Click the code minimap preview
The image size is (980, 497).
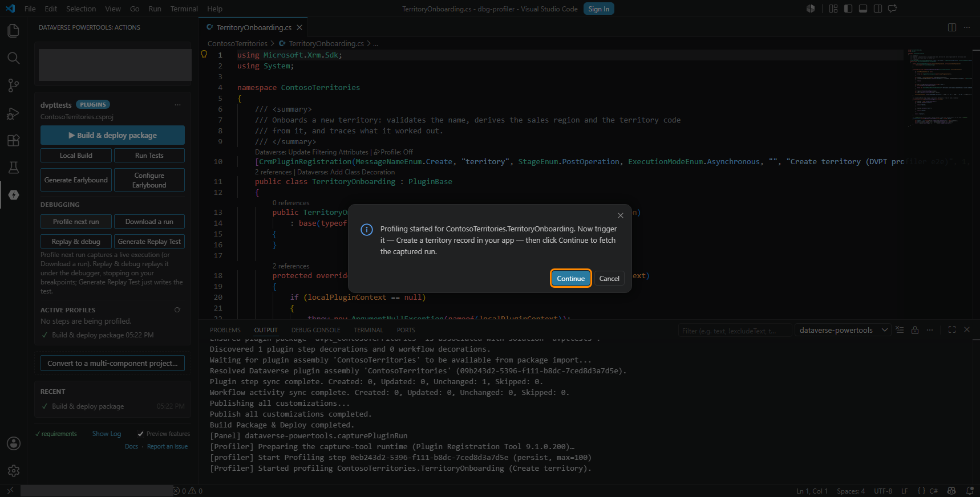click(939, 88)
